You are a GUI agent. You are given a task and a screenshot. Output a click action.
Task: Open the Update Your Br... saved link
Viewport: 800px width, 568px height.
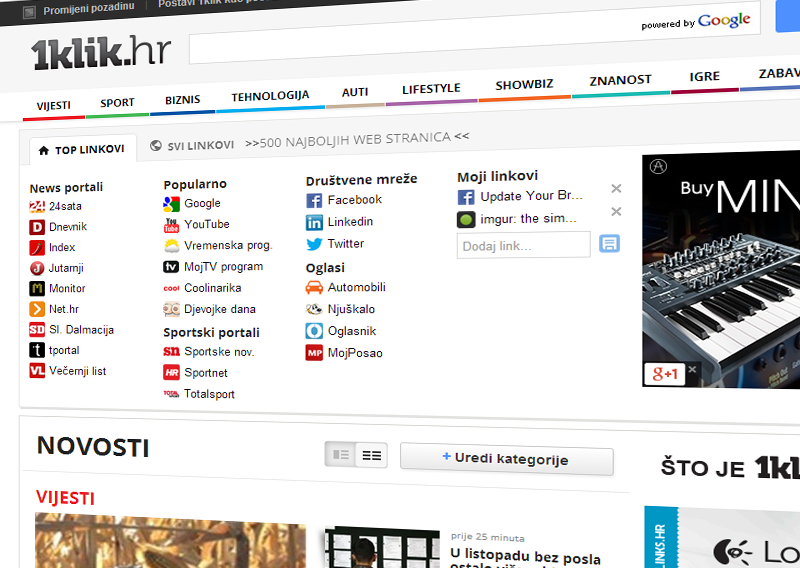(x=531, y=195)
